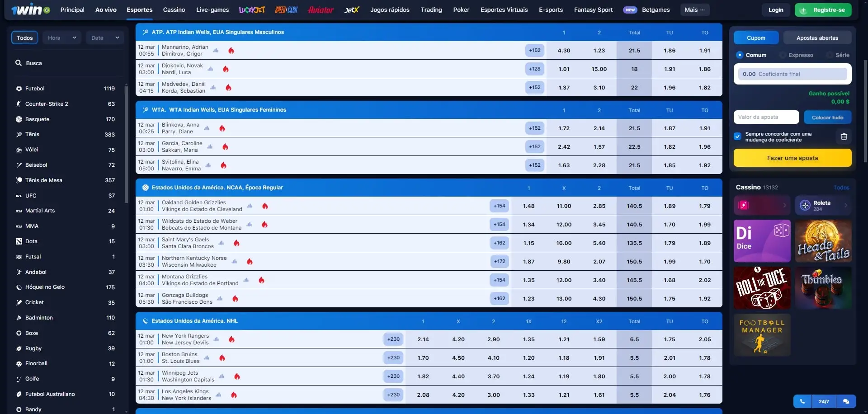Image resolution: width=868 pixels, height=414 pixels.
Task: Click the trash icon to clear the coupon
Action: tap(844, 136)
